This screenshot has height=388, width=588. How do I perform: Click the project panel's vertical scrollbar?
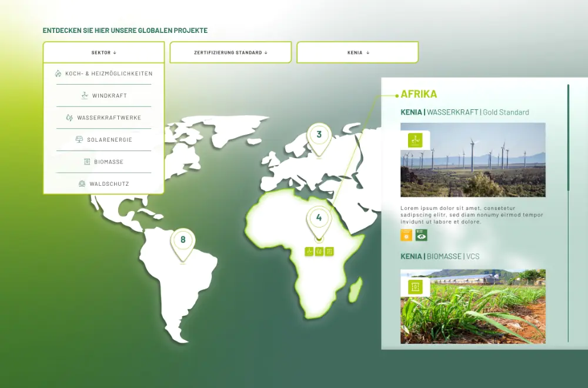pos(568,138)
